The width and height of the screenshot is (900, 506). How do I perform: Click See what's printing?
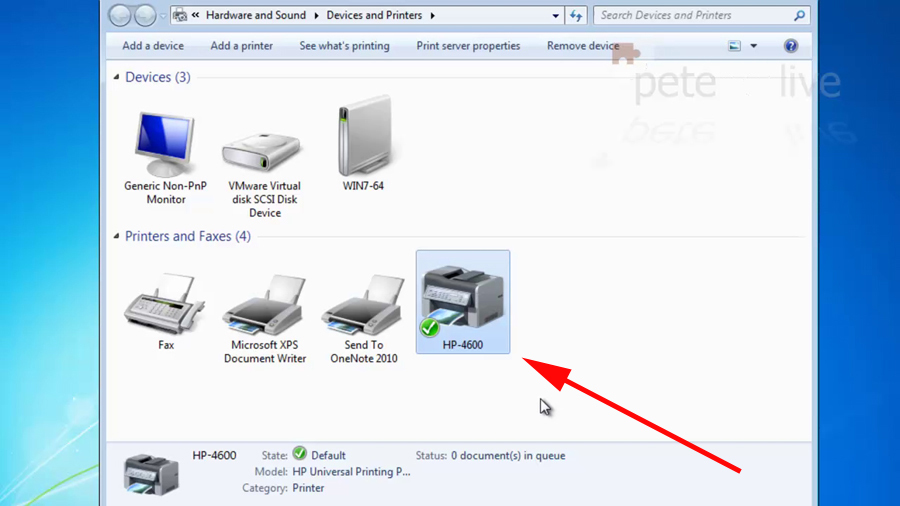(344, 46)
